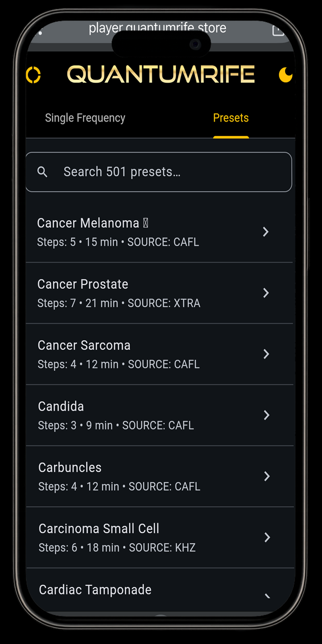Click the QuantumRife circular logo icon
The height and width of the screenshot is (644, 322).
click(x=33, y=75)
